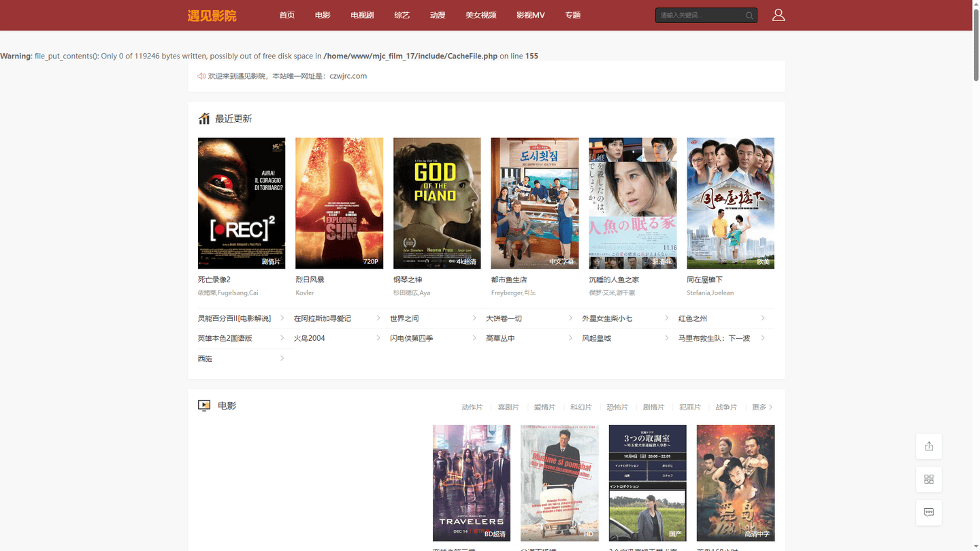
Task: Open the user account icon
Action: [x=779, y=15]
